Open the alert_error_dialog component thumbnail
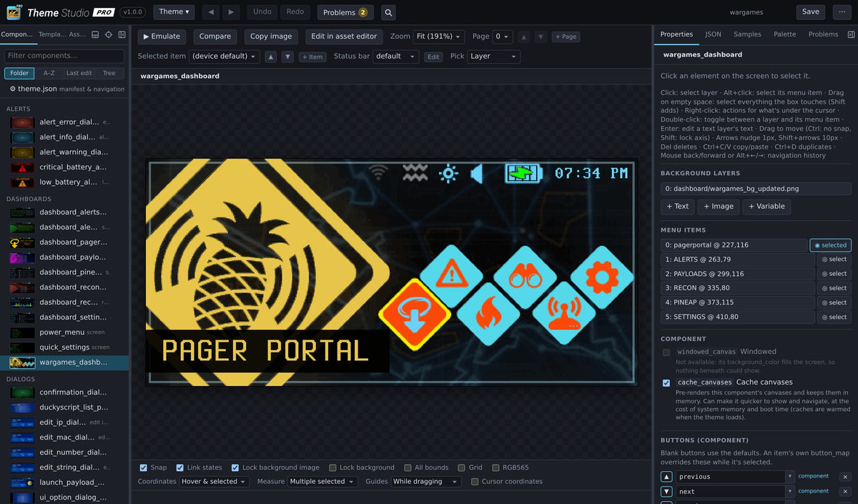Viewport: 858px width, 504px height. 22,122
